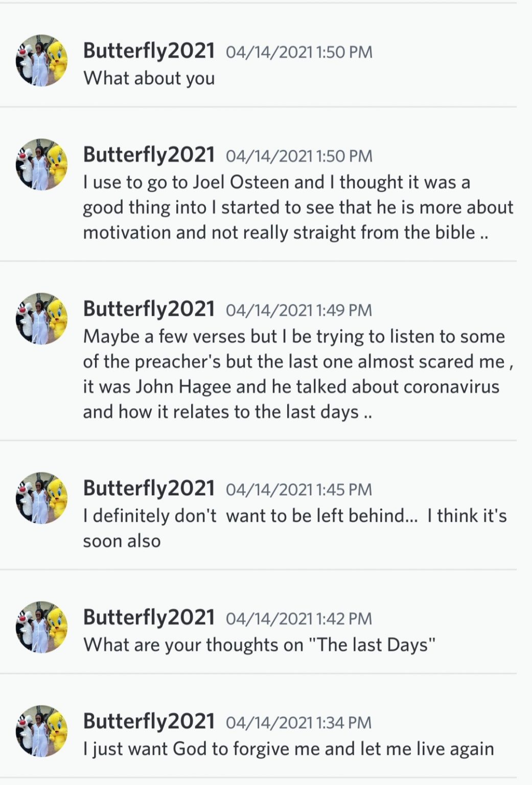This screenshot has width=532, height=785.
Task: Click the "The last Days" question message
Action: click(259, 644)
